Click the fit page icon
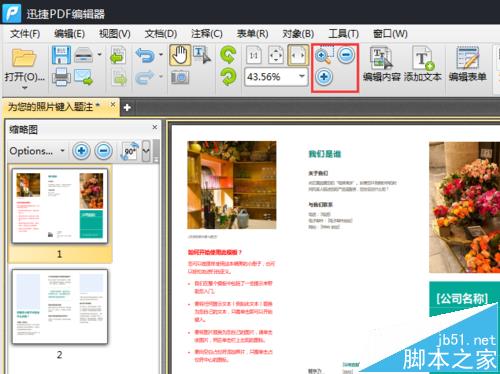The image size is (500, 374). coord(276,55)
